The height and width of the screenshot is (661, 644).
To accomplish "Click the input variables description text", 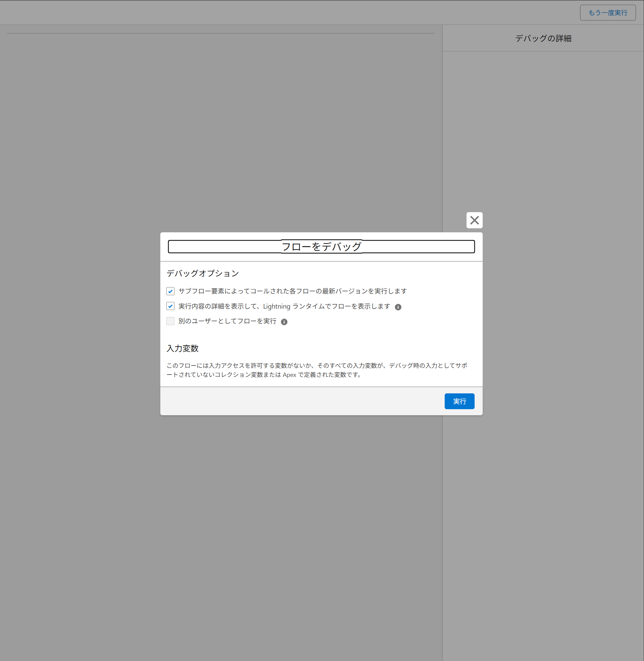I will coord(317,370).
